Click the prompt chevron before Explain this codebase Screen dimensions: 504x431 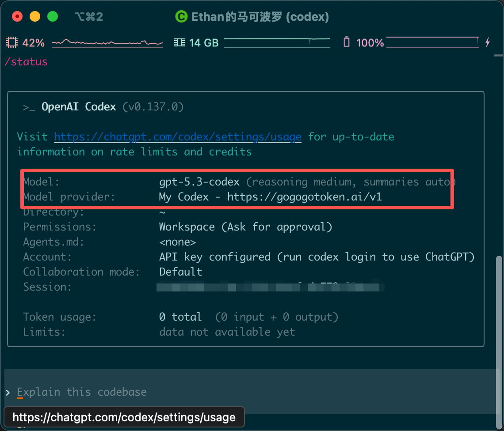pyautogui.click(x=8, y=392)
